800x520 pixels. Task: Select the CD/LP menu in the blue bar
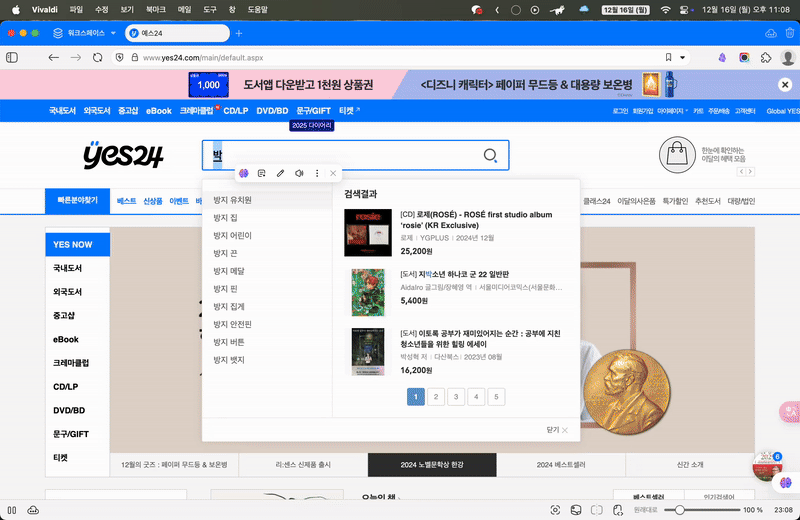236,111
